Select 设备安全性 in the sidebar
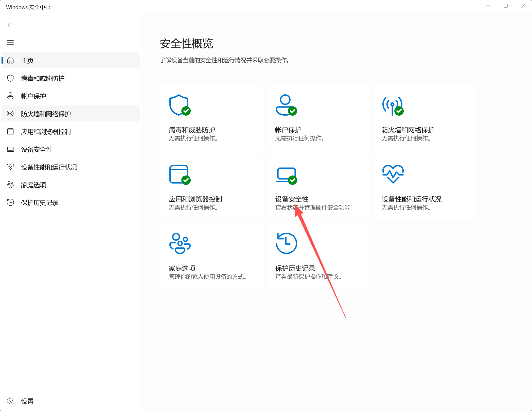 [x=71, y=149]
